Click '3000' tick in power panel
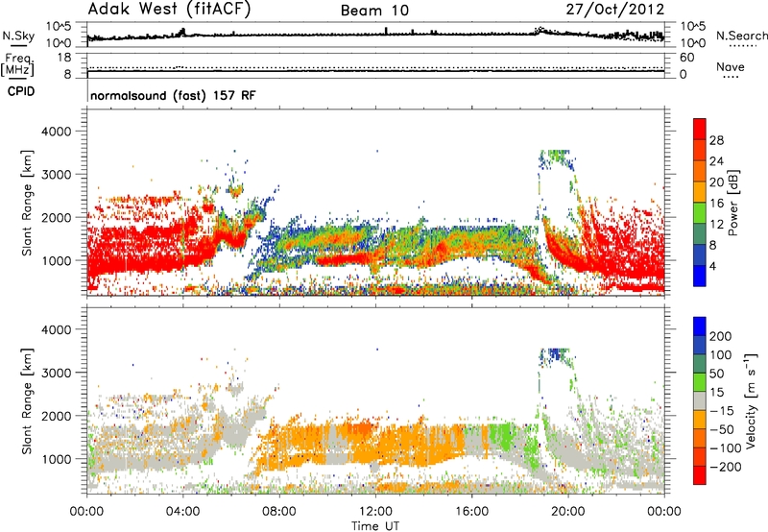Screen dimensions: 768x532 56,175
